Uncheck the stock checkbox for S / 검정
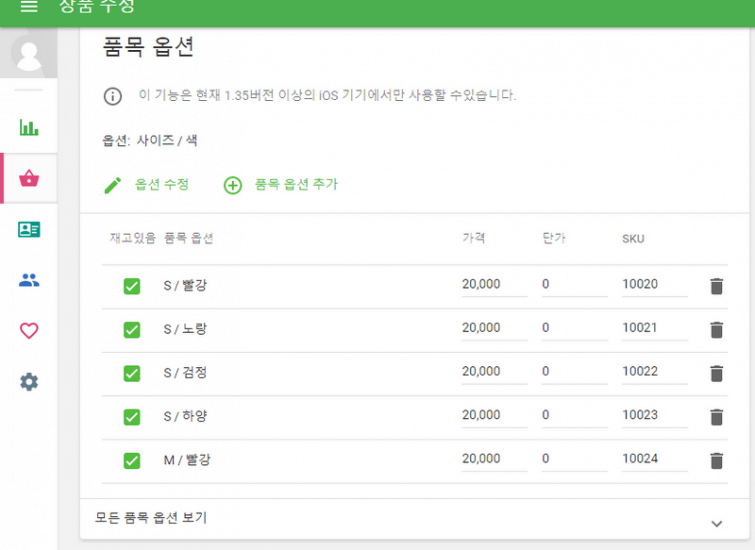The height and width of the screenshot is (550, 755). tap(131, 373)
